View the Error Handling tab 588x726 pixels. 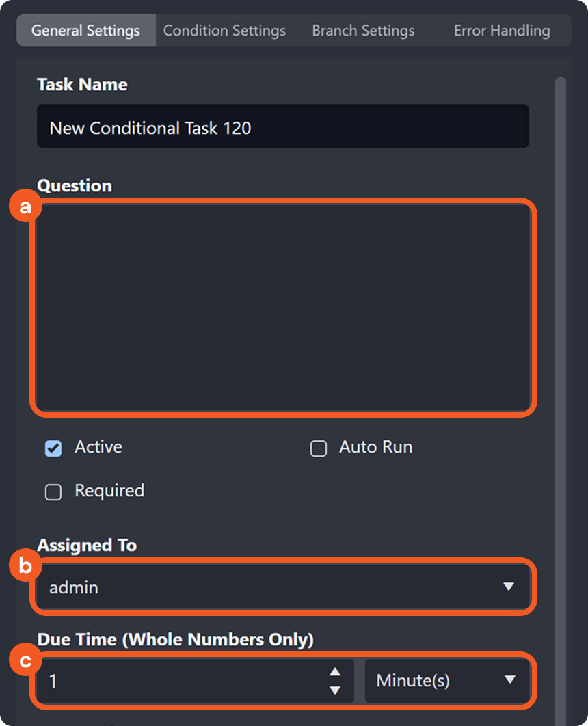(500, 30)
